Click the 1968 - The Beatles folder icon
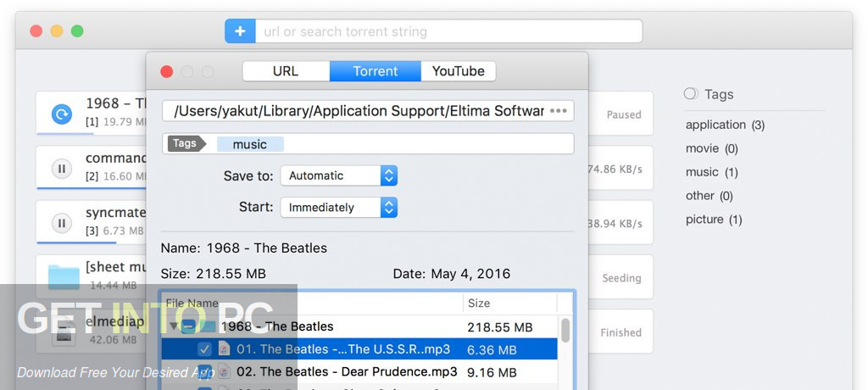Screen dimensions: 868x390 [207, 326]
